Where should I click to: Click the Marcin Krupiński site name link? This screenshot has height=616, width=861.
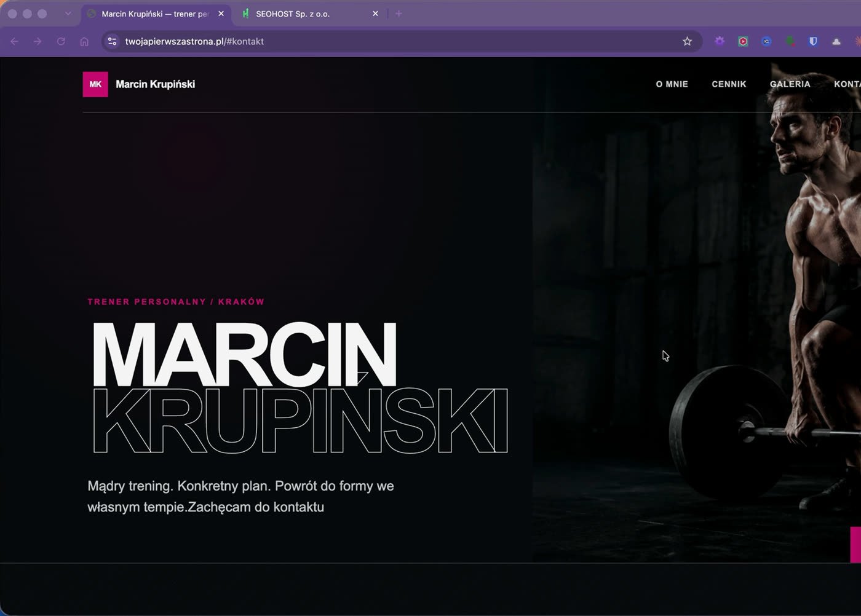(155, 84)
